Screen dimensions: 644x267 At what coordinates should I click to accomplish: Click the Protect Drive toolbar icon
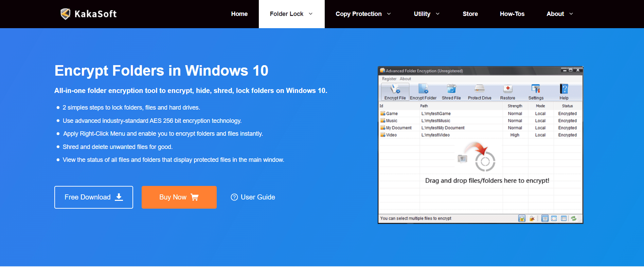pos(480,92)
